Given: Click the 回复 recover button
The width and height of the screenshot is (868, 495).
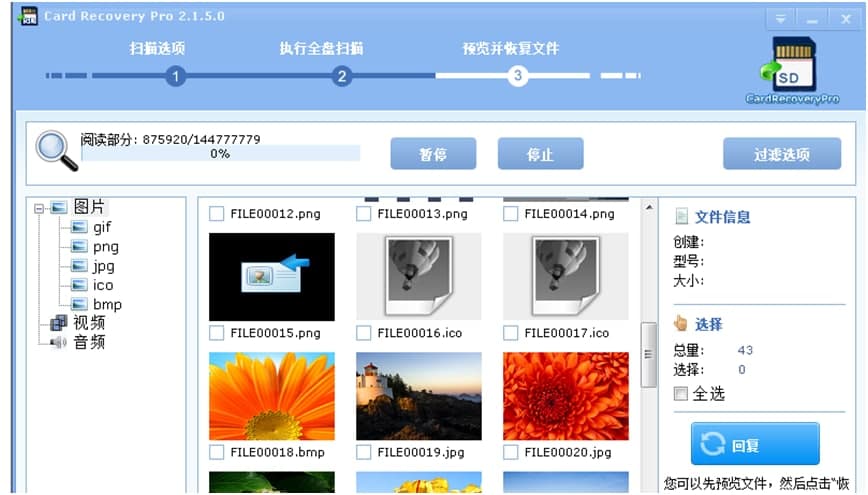Looking at the screenshot, I should click(755, 444).
